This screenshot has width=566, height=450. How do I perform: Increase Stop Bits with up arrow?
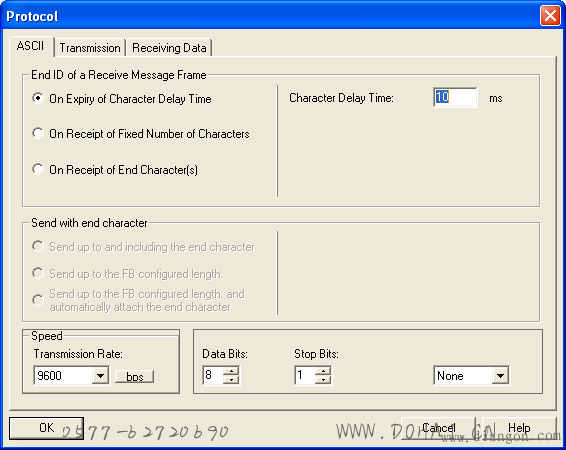pos(323,371)
